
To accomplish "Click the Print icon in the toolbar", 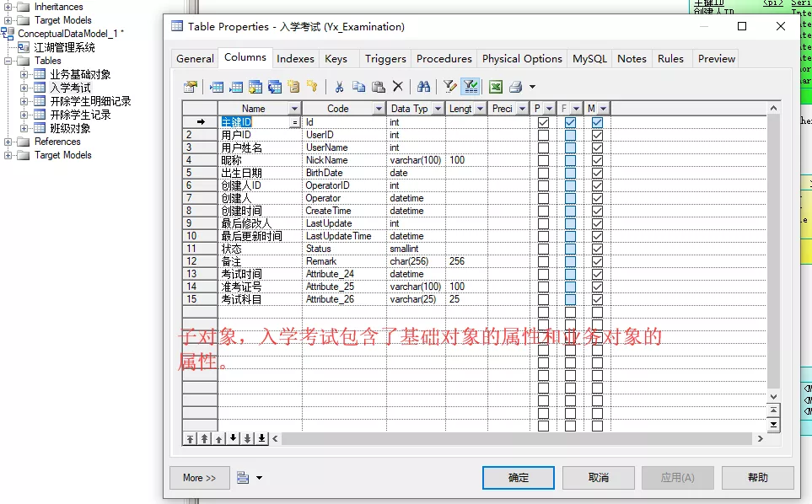I will (515, 87).
